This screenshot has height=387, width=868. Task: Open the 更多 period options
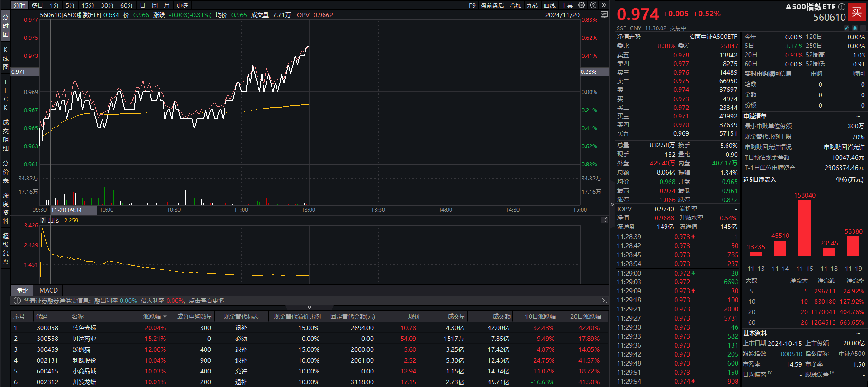point(182,5)
